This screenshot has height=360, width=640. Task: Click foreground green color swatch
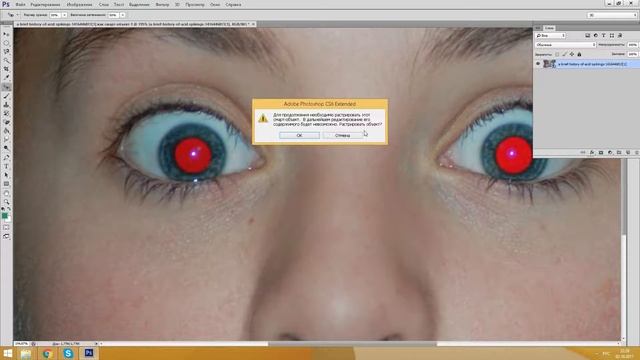pyautogui.click(x=4, y=216)
